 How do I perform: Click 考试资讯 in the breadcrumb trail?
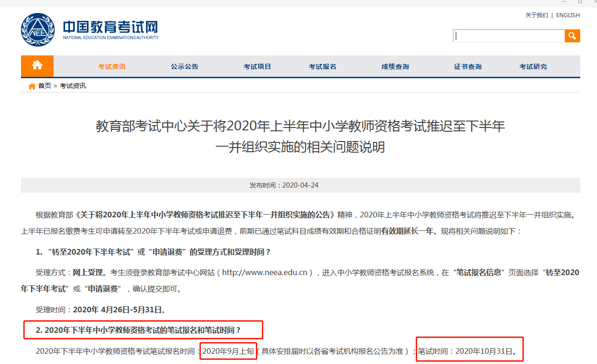point(73,86)
